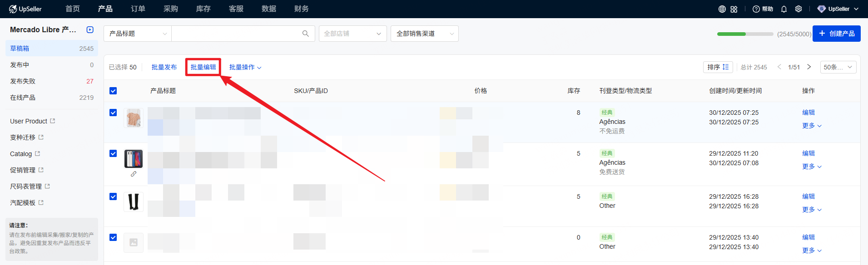Go to next page arrow
Image resolution: width=868 pixels, height=265 pixels.
tap(809, 67)
